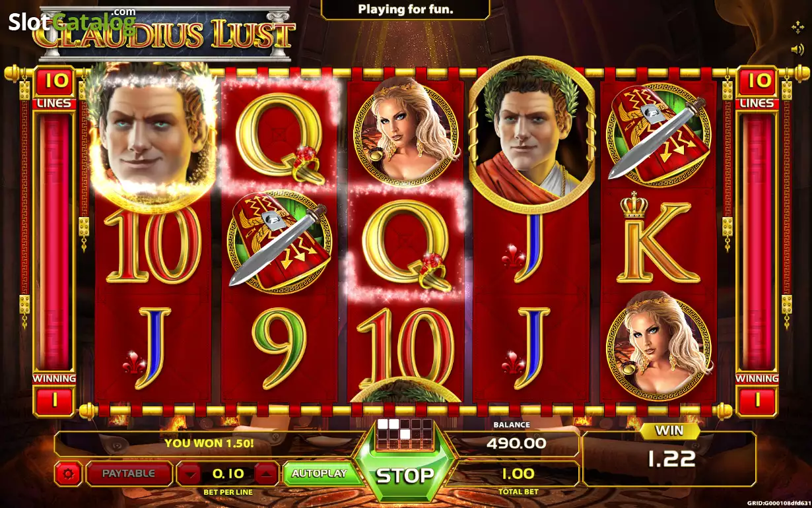Viewport: 812px width, 508px height.
Task: Click the glowing Claudius emperor symbol
Action: pyautogui.click(x=152, y=131)
